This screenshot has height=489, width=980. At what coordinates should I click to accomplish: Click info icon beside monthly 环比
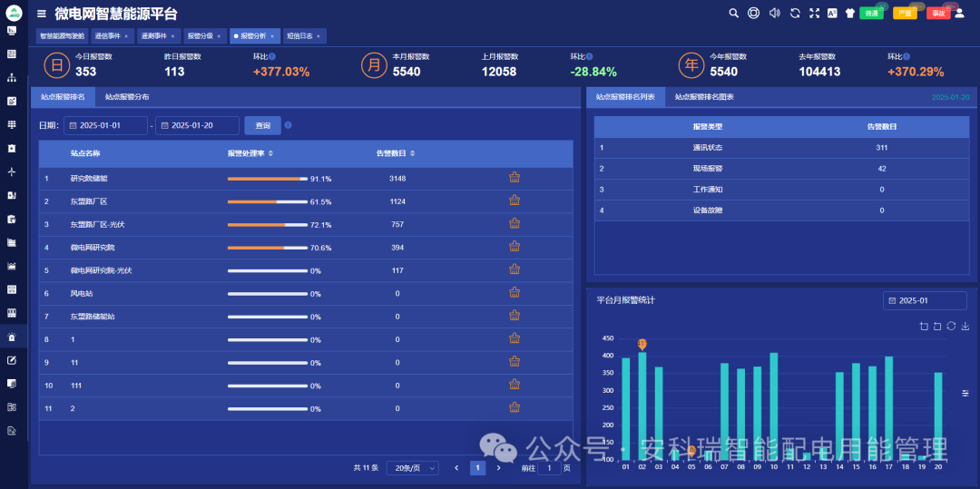590,56
